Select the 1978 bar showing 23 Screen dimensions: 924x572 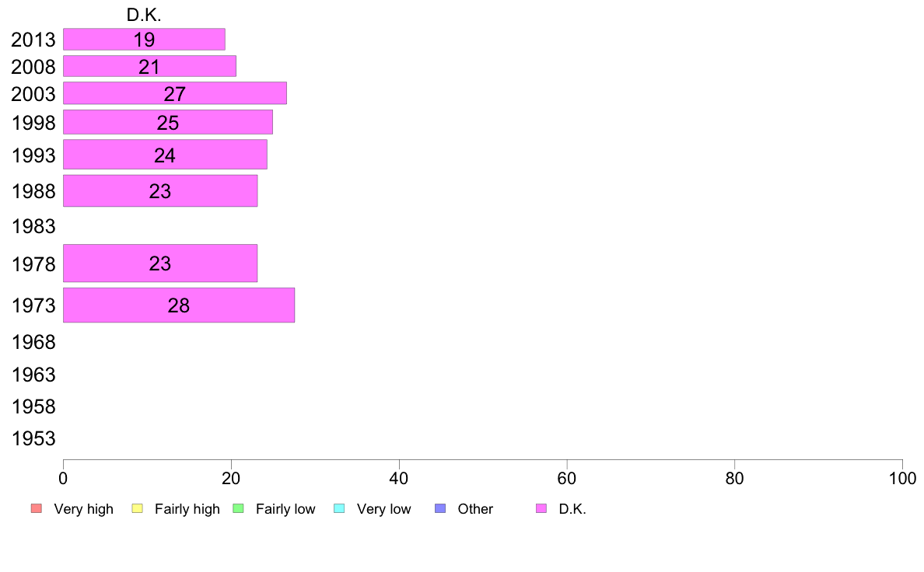(x=160, y=263)
